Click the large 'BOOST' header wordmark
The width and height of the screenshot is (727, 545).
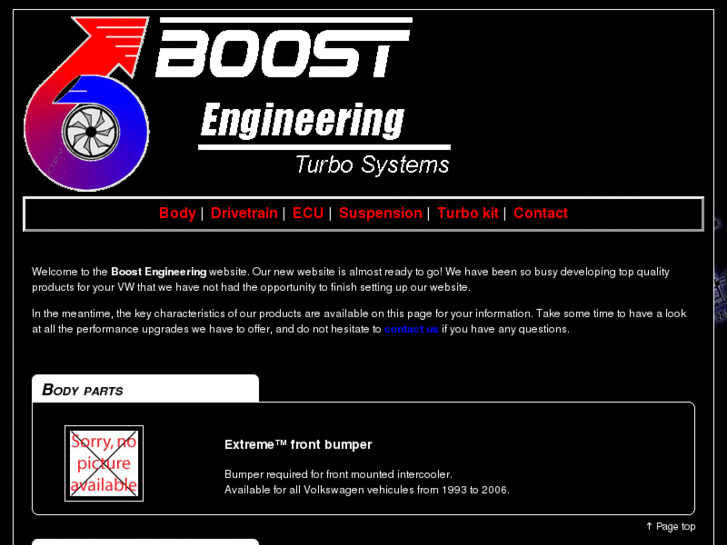[x=283, y=48]
